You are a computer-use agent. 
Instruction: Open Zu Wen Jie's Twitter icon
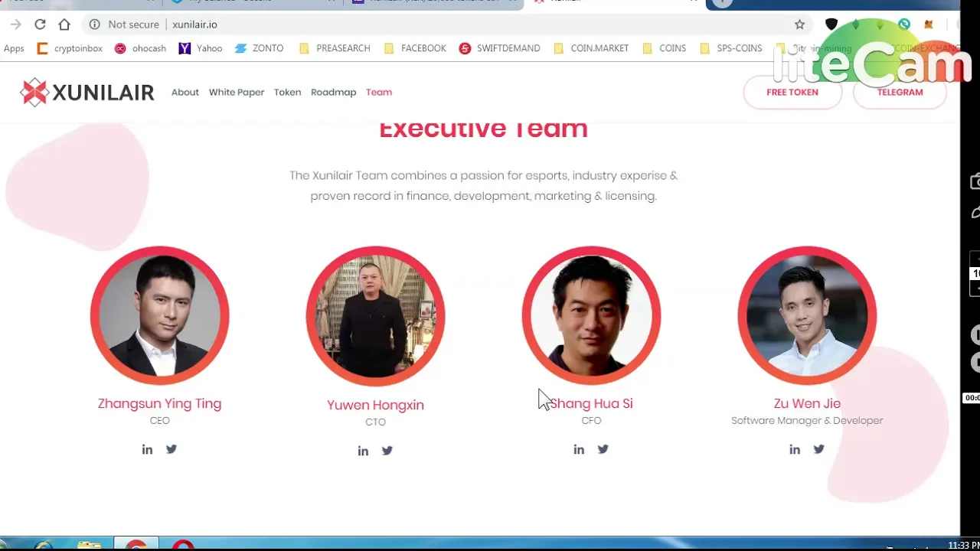[819, 449]
